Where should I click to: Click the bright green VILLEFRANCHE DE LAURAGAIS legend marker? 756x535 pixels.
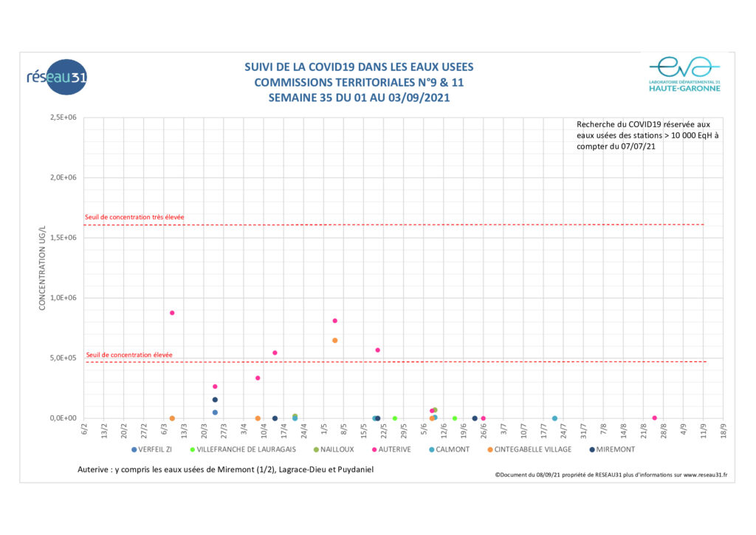pyautogui.click(x=193, y=449)
